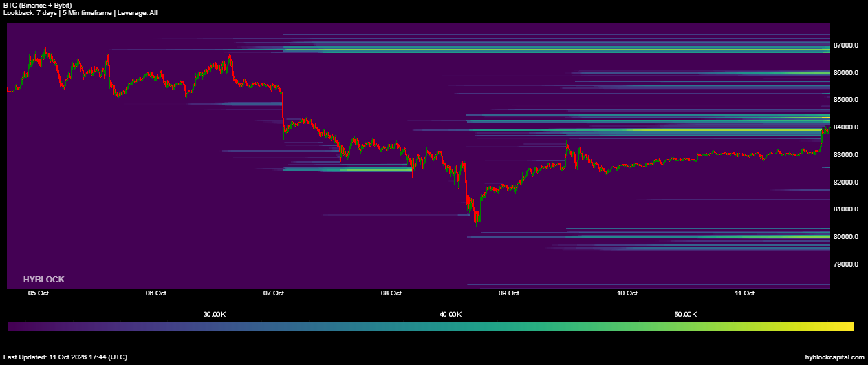
Task: Click the 30.00K color scale label
Action: pyautogui.click(x=215, y=315)
